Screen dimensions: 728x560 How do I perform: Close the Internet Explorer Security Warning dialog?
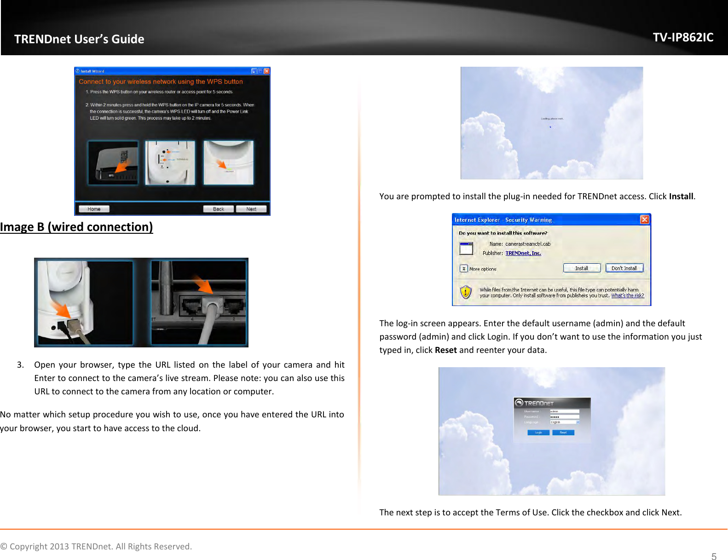(x=644, y=219)
